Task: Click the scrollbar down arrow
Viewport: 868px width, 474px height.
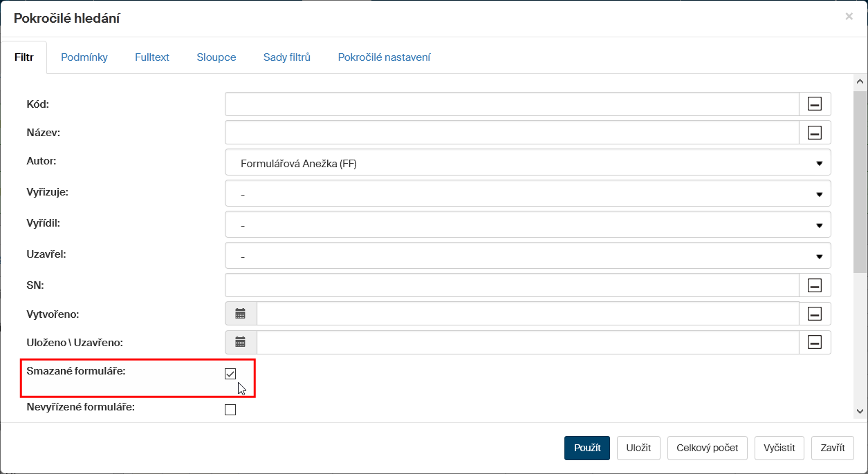Action: tap(860, 411)
